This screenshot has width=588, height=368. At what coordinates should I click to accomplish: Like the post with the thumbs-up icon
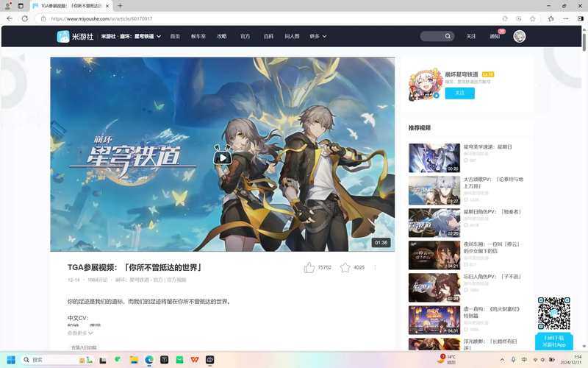(309, 267)
